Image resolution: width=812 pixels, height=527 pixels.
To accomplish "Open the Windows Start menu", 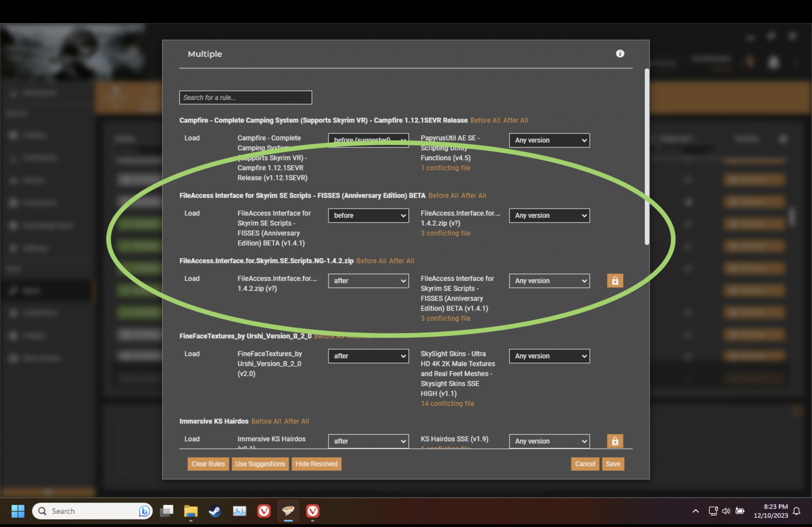I will tap(17, 511).
